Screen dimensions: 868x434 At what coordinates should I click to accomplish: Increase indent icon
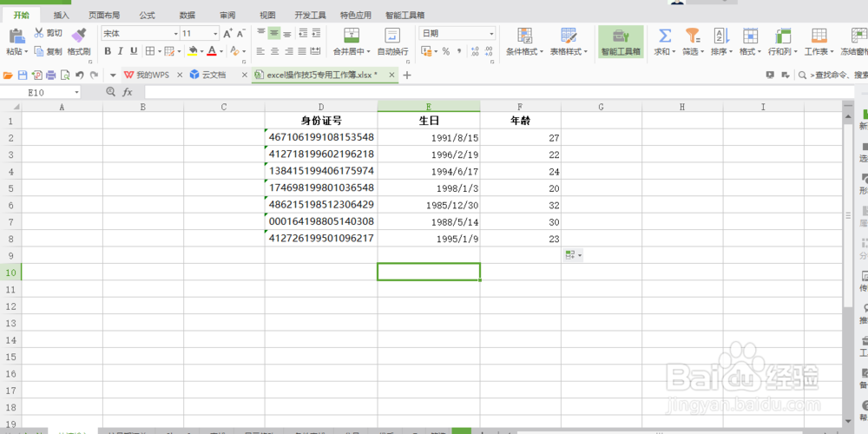pos(316,33)
